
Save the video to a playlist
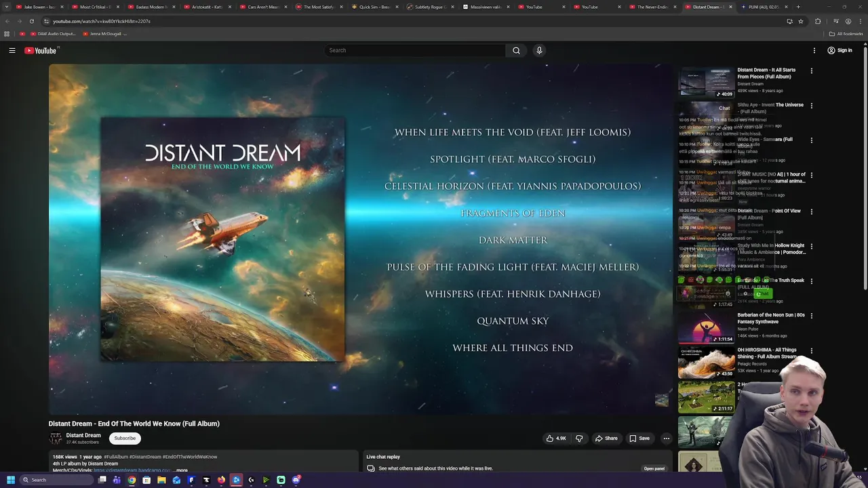click(639, 439)
